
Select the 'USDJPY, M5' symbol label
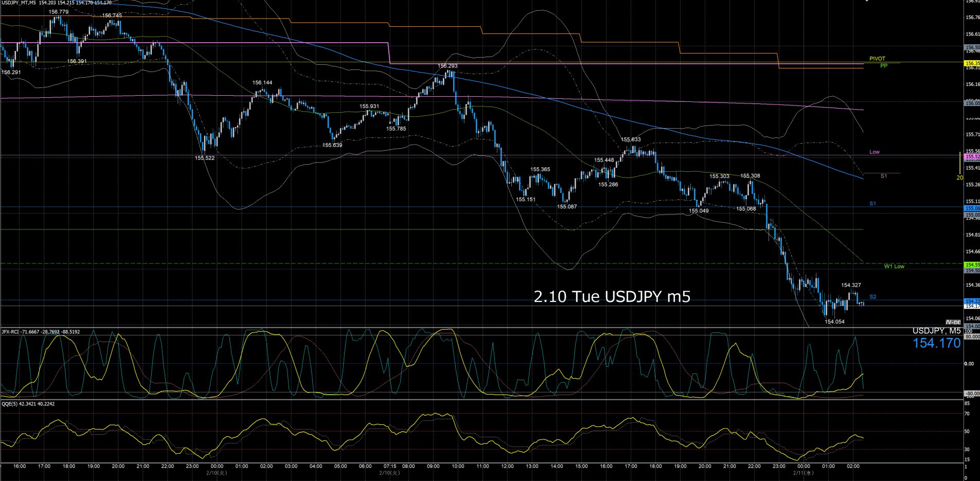tap(936, 331)
